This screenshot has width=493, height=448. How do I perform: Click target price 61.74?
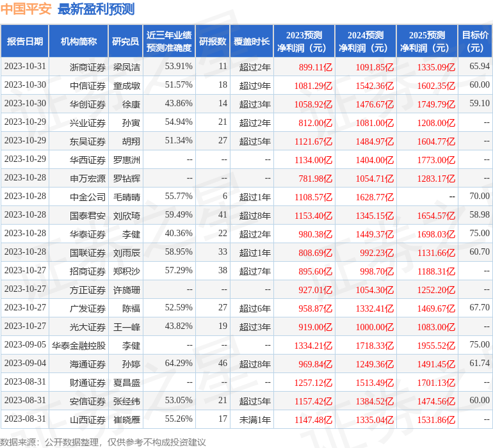[x=480, y=363]
